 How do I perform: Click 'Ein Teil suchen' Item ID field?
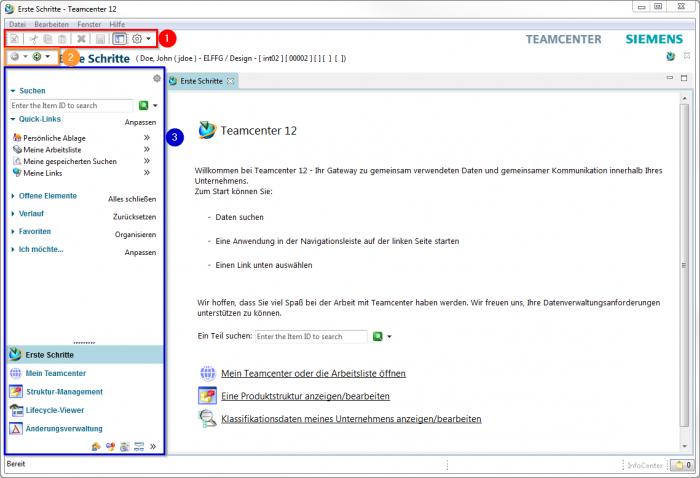click(311, 337)
